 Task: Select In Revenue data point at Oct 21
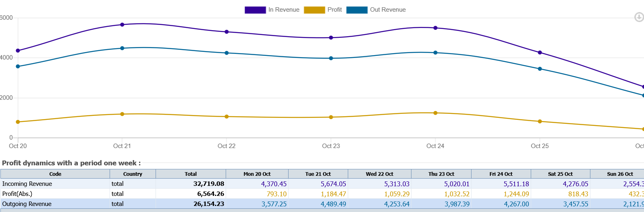(122, 25)
